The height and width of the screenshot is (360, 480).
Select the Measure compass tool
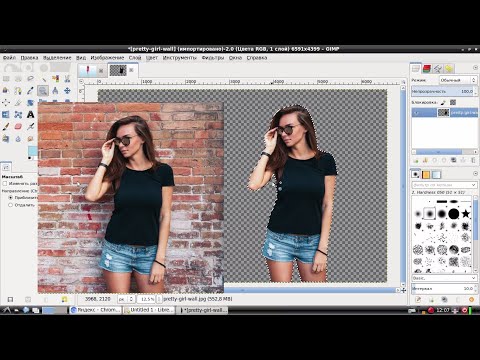point(55,91)
